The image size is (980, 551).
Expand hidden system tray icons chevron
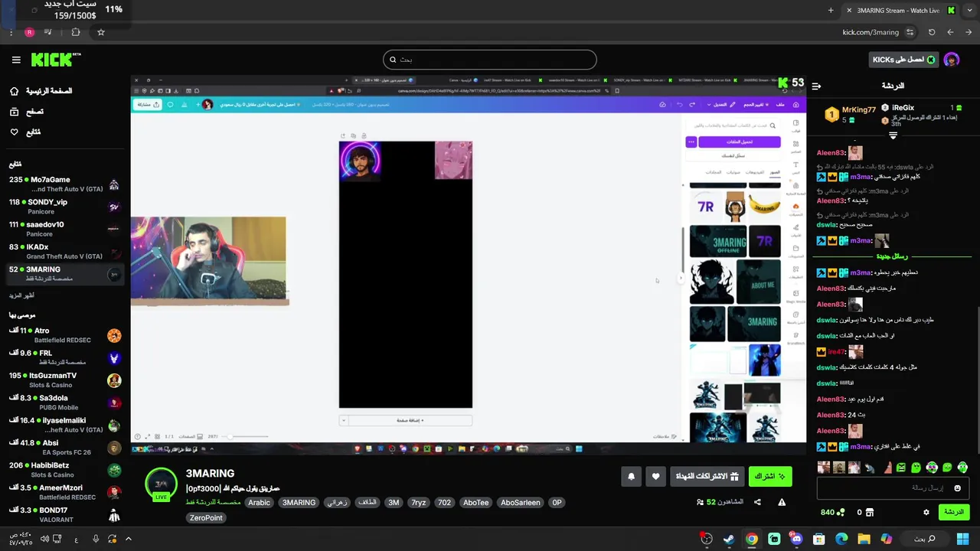pyautogui.click(x=129, y=539)
